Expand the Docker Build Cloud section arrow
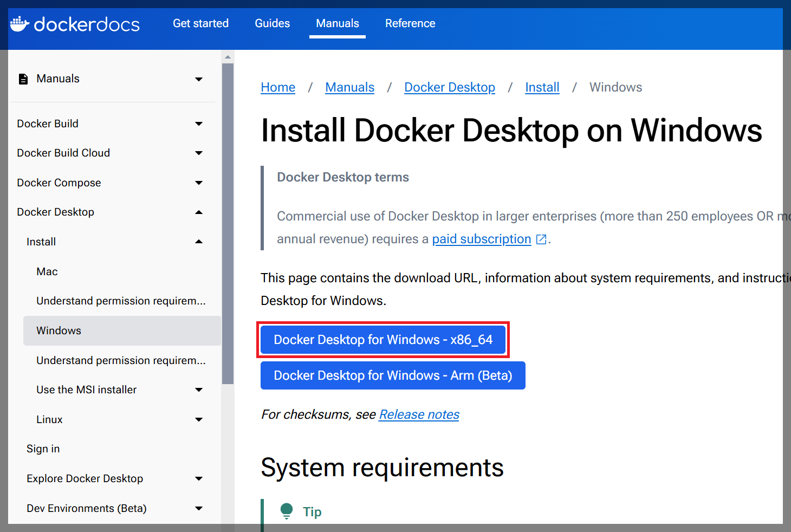The image size is (791, 532). 199,153
